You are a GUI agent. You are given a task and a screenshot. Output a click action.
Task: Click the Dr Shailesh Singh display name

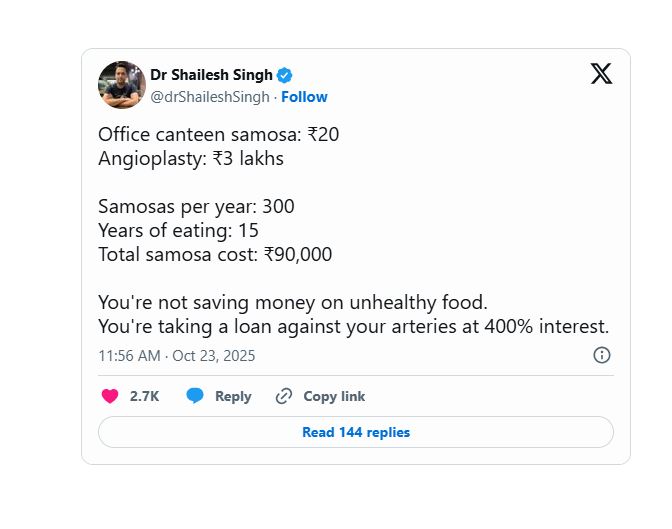click(211, 75)
